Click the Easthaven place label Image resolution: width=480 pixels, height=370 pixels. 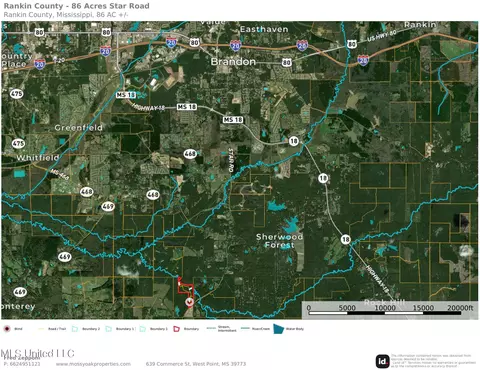pos(264,29)
